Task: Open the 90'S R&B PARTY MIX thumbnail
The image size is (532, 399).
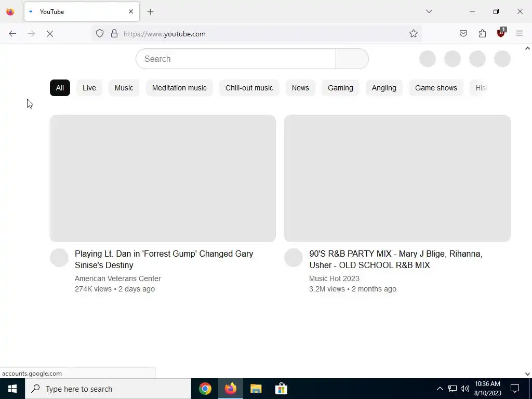Action: (397, 179)
